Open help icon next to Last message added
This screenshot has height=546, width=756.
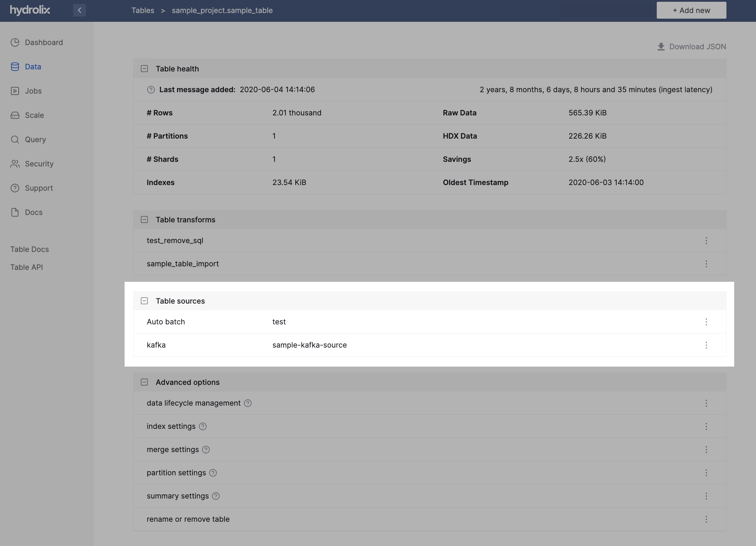pos(151,90)
